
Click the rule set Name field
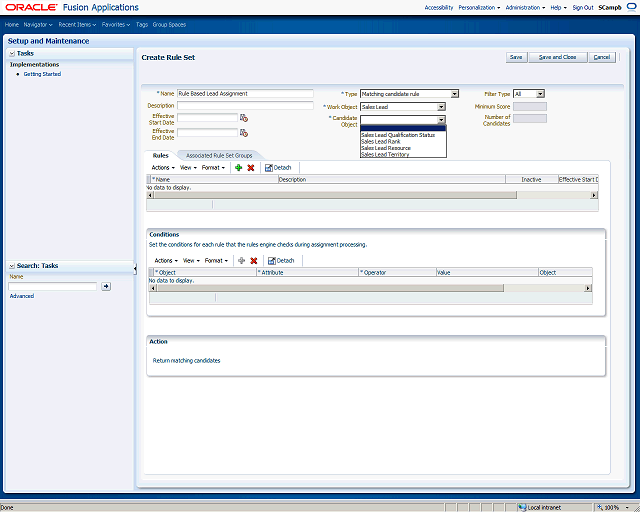point(245,93)
